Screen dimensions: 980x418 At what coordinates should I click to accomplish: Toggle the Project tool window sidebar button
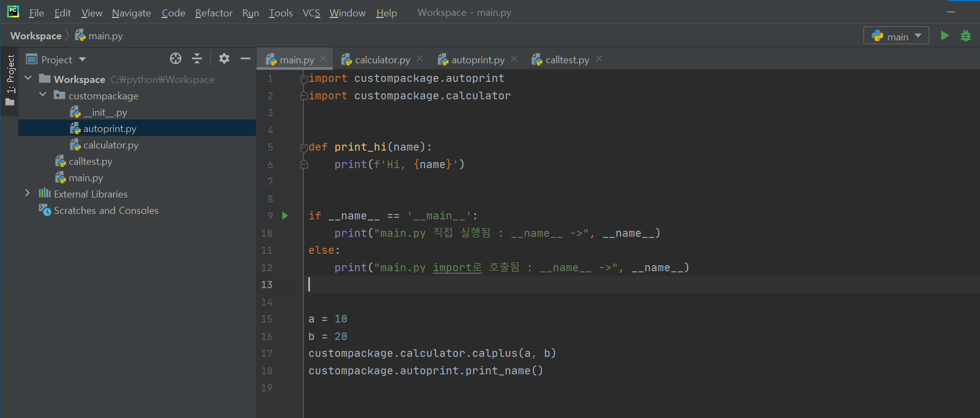10,80
